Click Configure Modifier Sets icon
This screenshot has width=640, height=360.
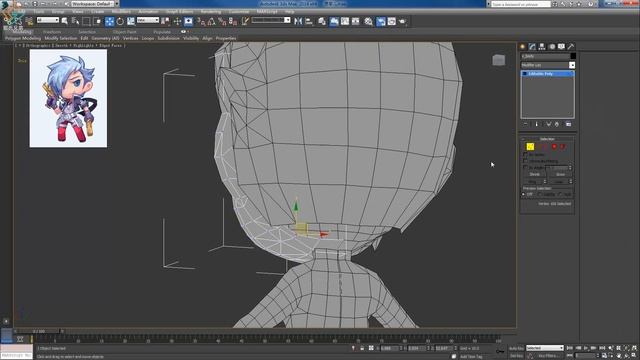[x=569, y=124]
